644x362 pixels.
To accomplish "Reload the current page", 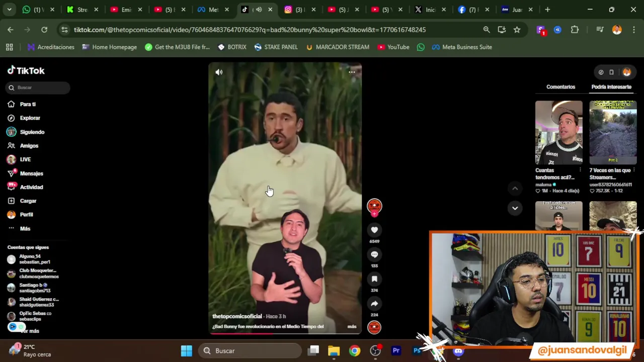I will (44, 30).
